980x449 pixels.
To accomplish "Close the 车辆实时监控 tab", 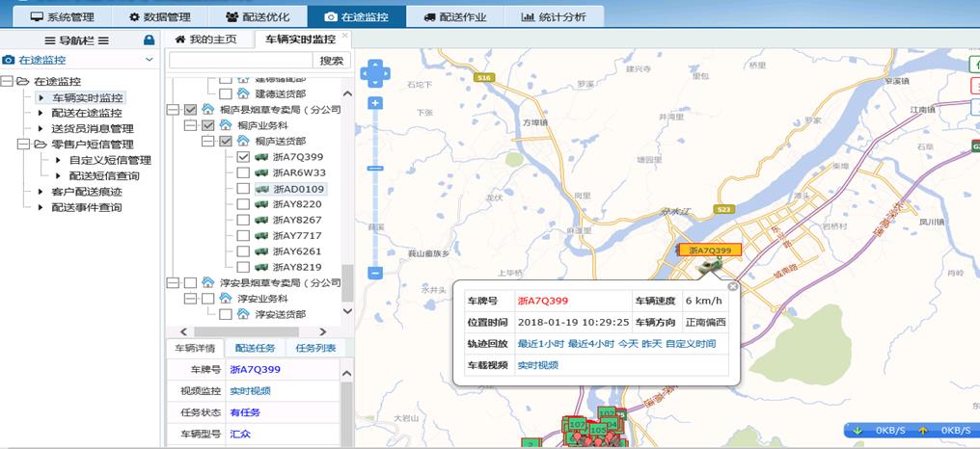I will (345, 35).
